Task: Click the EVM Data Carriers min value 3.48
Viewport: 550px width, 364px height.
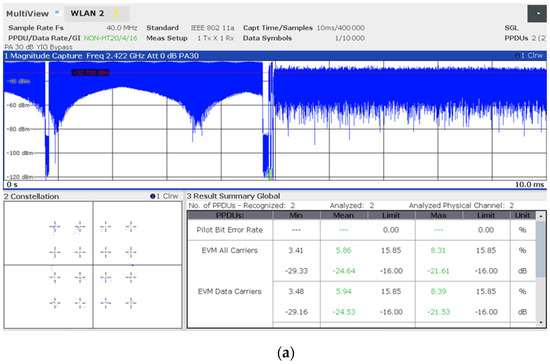Action: click(296, 291)
